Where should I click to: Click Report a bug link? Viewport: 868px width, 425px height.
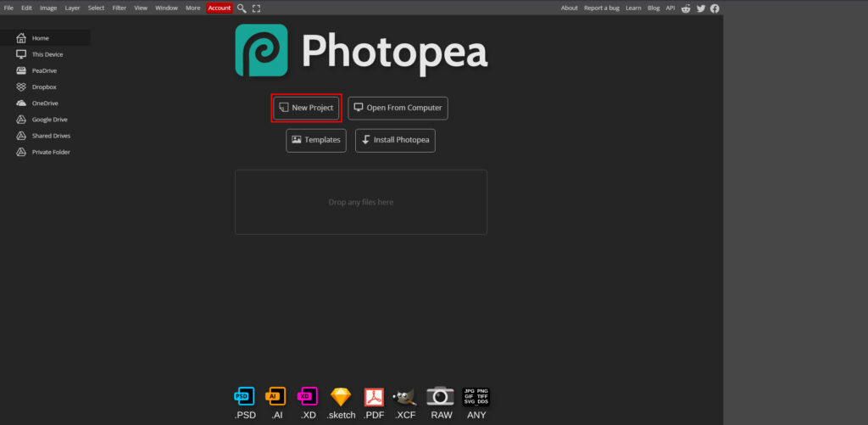[602, 8]
